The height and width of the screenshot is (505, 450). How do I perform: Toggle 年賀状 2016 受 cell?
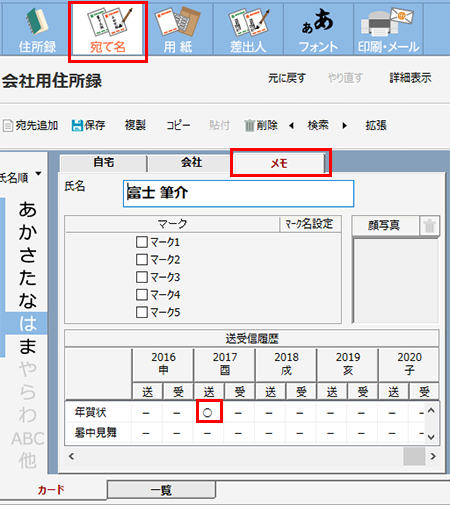point(177,413)
